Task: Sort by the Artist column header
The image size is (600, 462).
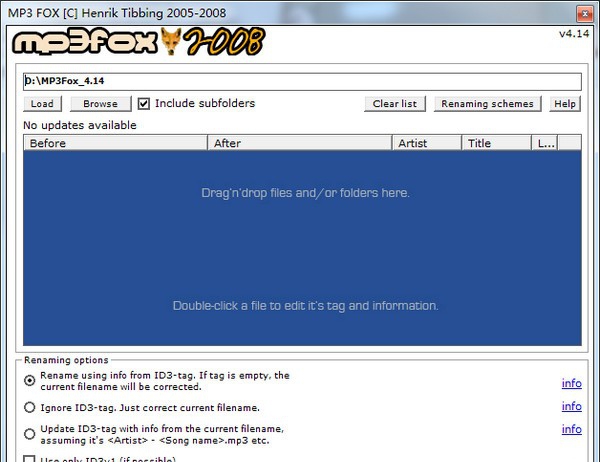Action: (x=427, y=143)
